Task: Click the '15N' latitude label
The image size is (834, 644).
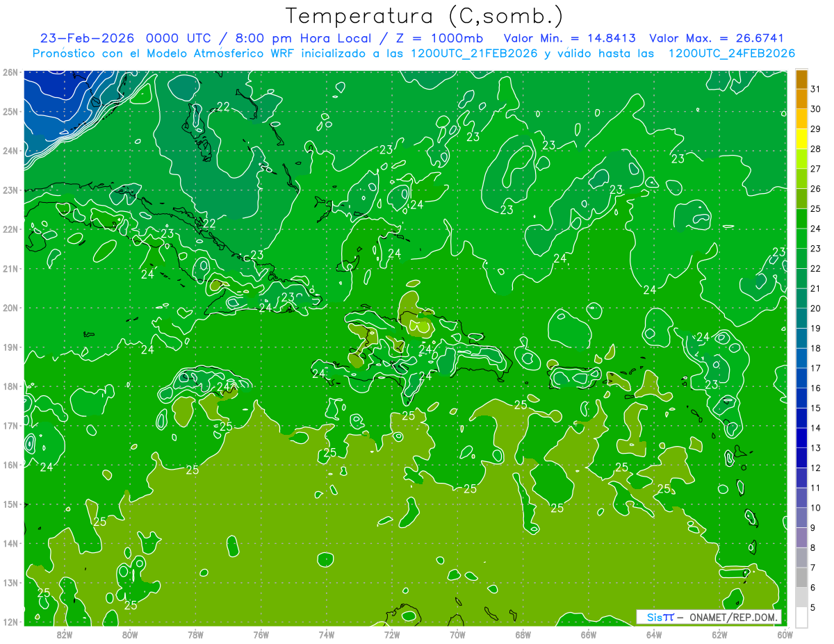Action: 10,504
